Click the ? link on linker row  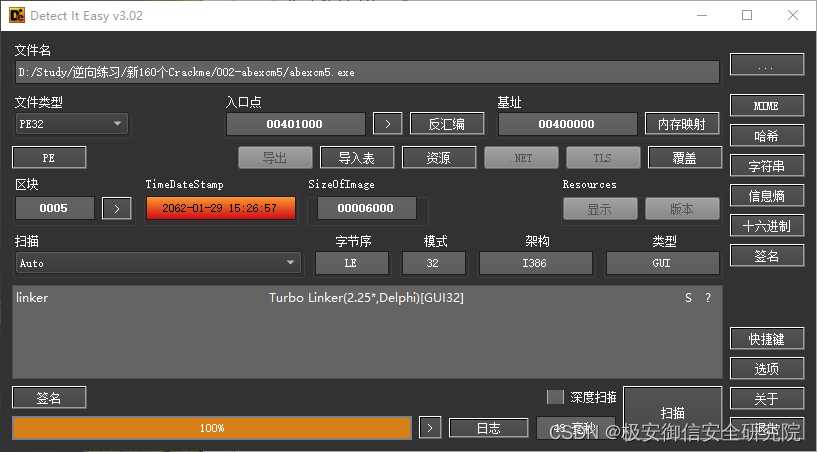pos(708,298)
